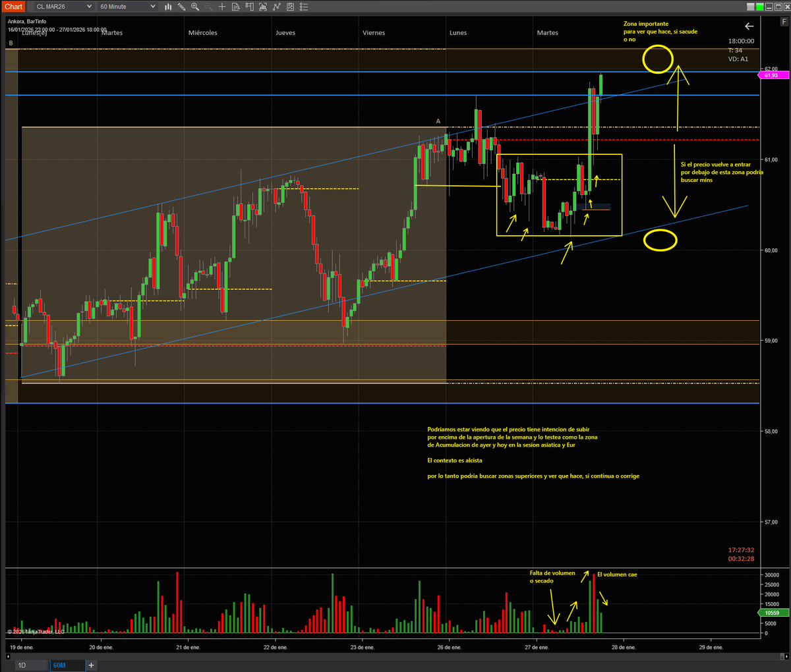Screen dimensions: 791x672
Task: Click the 00:32:28 bar countdown timer
Action: (x=741, y=559)
